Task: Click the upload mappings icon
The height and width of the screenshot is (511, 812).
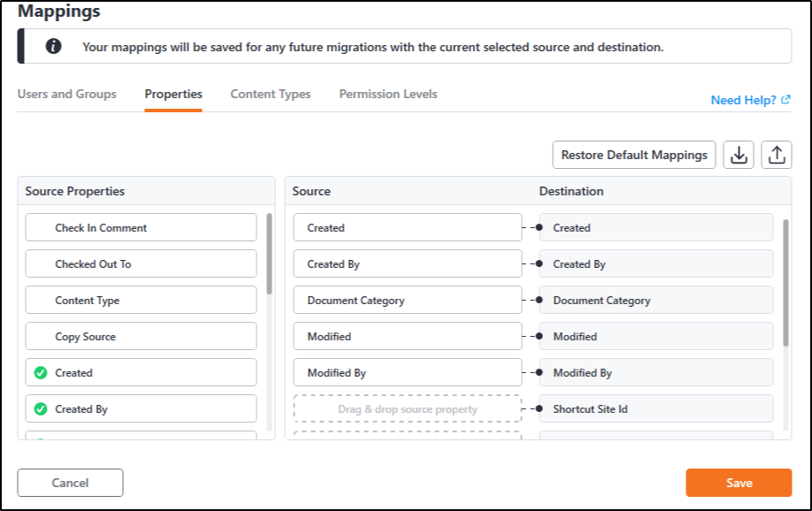Action: pyautogui.click(x=776, y=155)
